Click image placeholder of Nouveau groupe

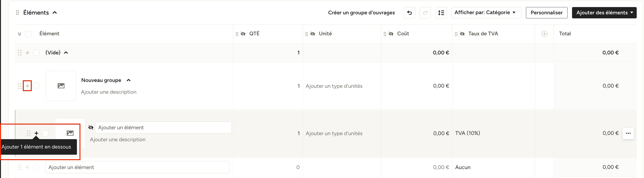61,86
